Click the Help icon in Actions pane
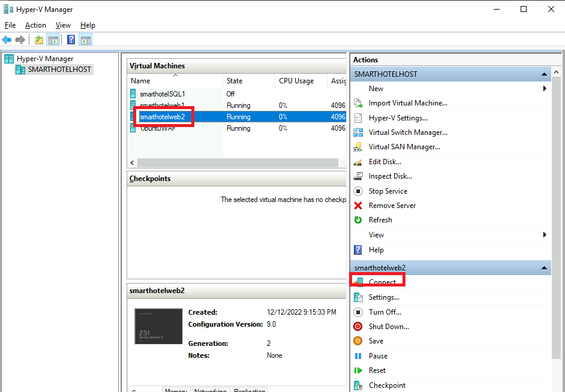 click(358, 250)
